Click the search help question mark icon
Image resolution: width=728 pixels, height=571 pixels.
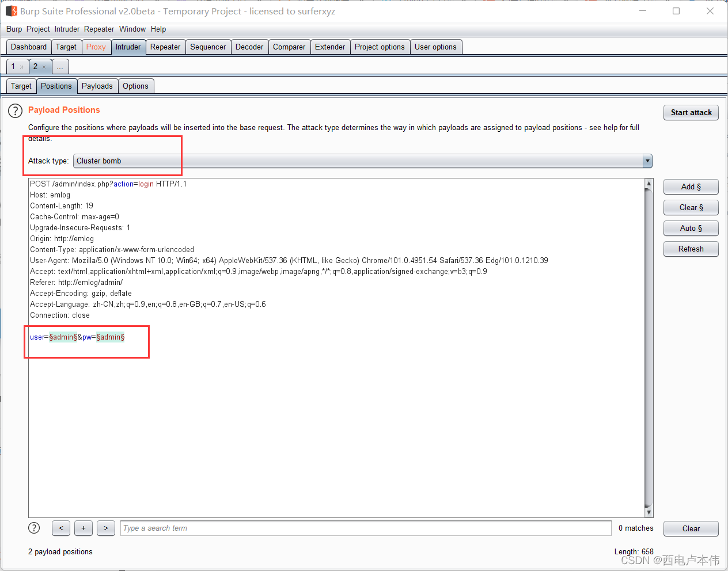pyautogui.click(x=34, y=528)
